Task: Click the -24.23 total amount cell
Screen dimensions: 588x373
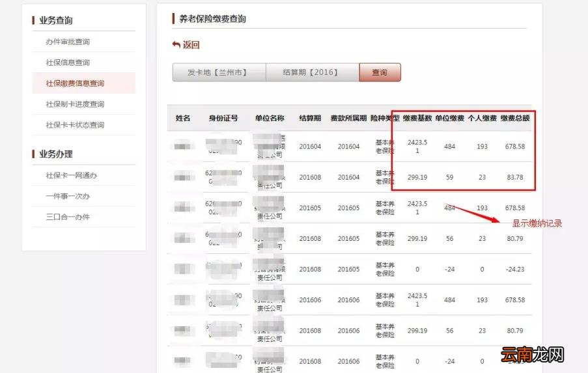Action: point(515,269)
